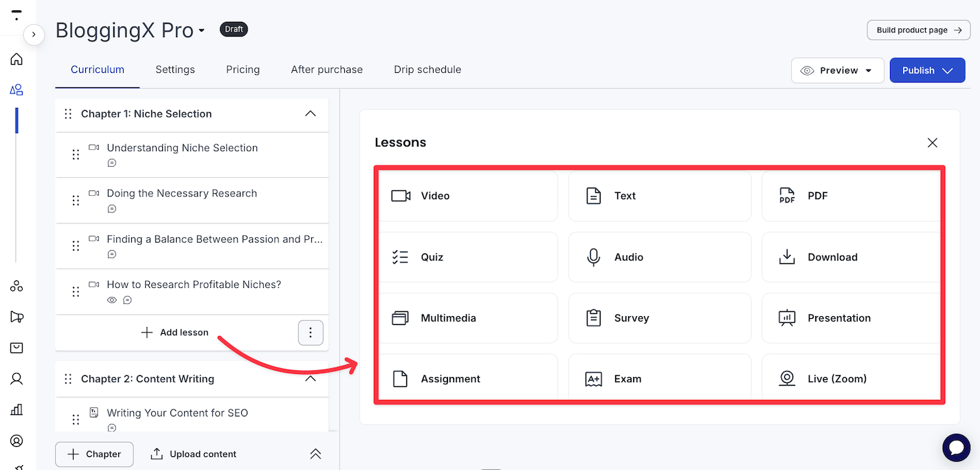
Task: Open the Preview dropdown menu
Action: [837, 70]
